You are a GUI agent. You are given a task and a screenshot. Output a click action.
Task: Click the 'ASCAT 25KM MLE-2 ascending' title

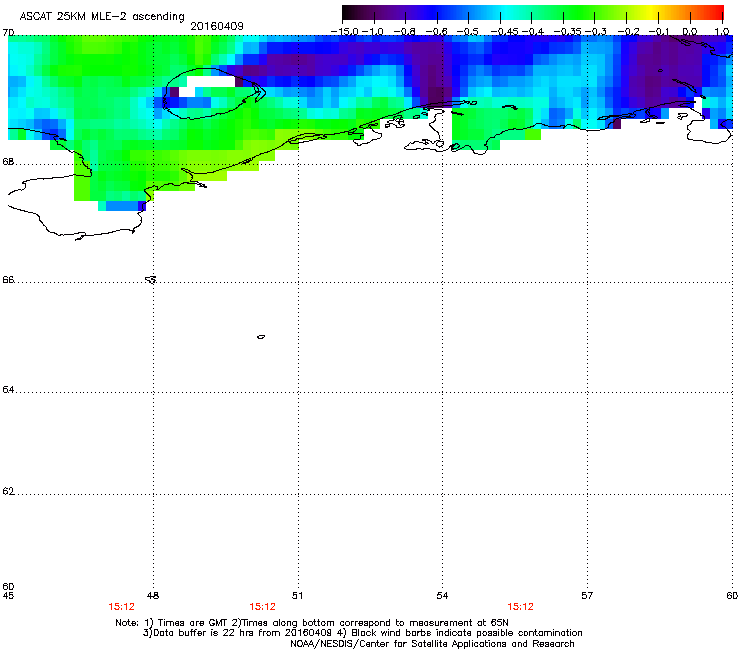click(102, 16)
